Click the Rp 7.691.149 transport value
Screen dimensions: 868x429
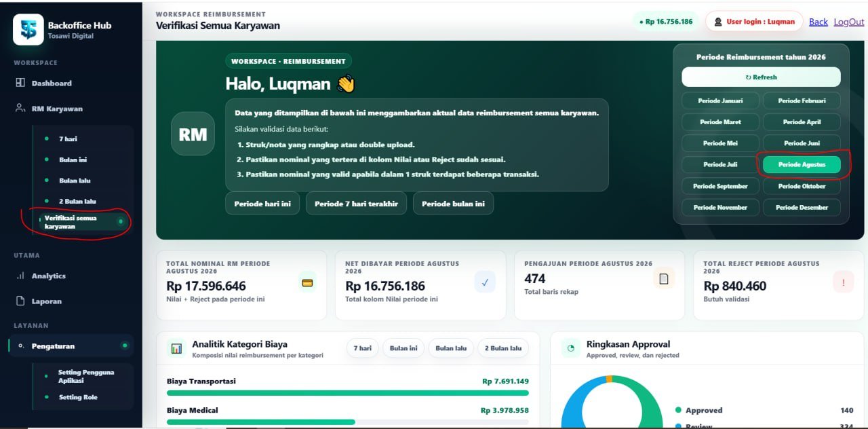(505, 381)
